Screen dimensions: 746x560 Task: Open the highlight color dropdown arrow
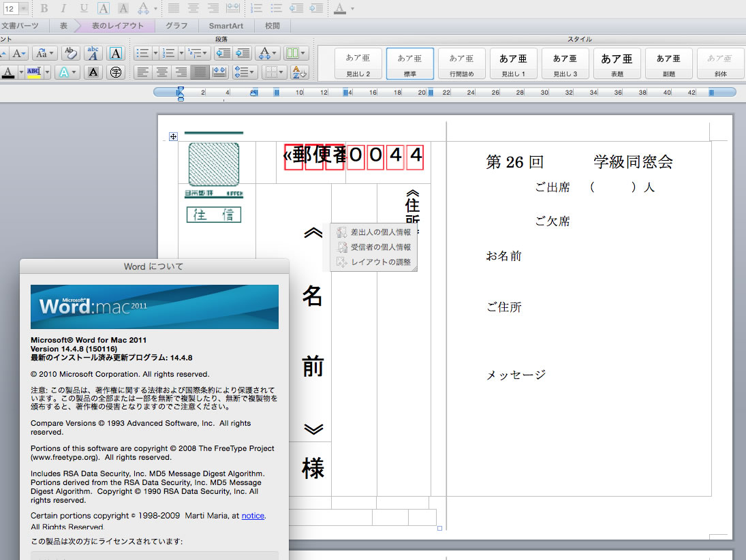point(47,72)
